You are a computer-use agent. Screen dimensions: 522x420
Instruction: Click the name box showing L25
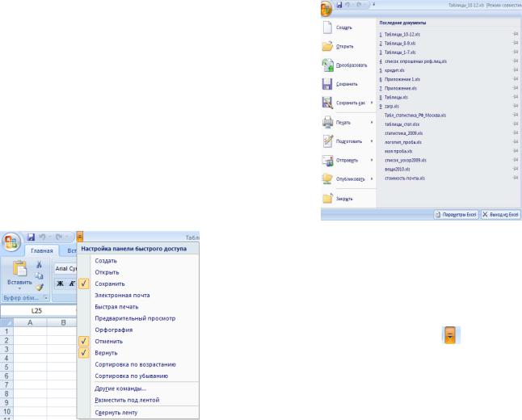pyautogui.click(x=36, y=310)
